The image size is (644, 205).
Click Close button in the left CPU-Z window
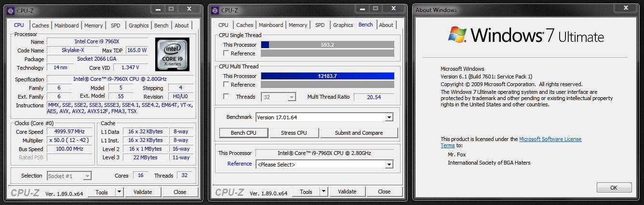click(180, 192)
